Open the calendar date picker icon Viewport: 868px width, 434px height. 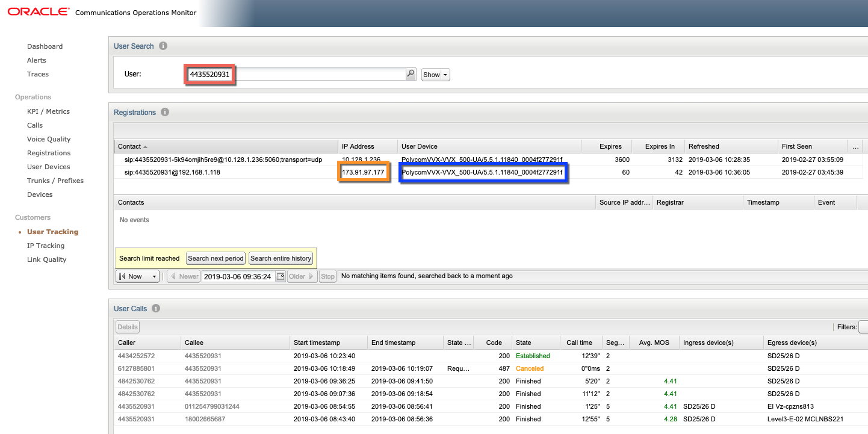click(x=280, y=276)
